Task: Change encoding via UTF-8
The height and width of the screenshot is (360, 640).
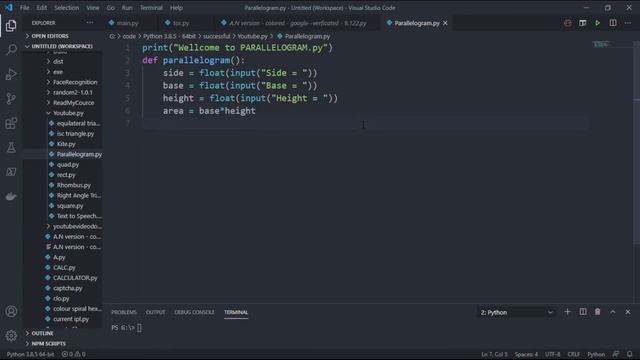Action: (x=553, y=354)
